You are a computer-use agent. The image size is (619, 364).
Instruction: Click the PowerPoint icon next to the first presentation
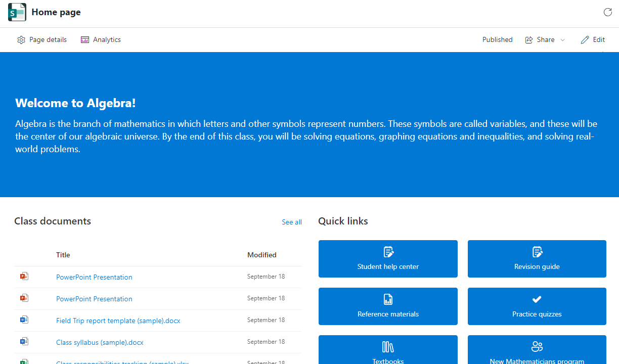(24, 277)
